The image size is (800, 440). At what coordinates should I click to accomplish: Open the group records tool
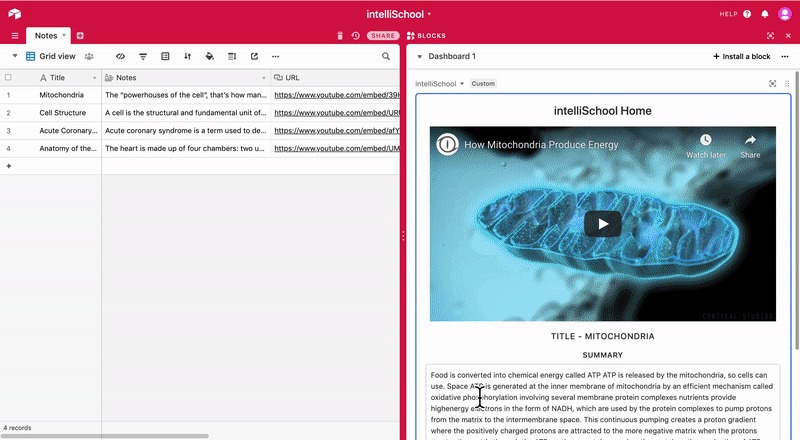165,56
